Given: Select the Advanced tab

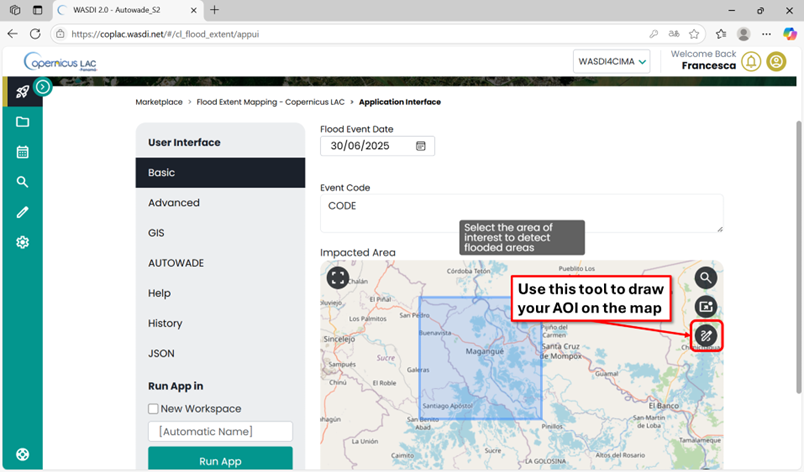Looking at the screenshot, I should click(x=220, y=203).
